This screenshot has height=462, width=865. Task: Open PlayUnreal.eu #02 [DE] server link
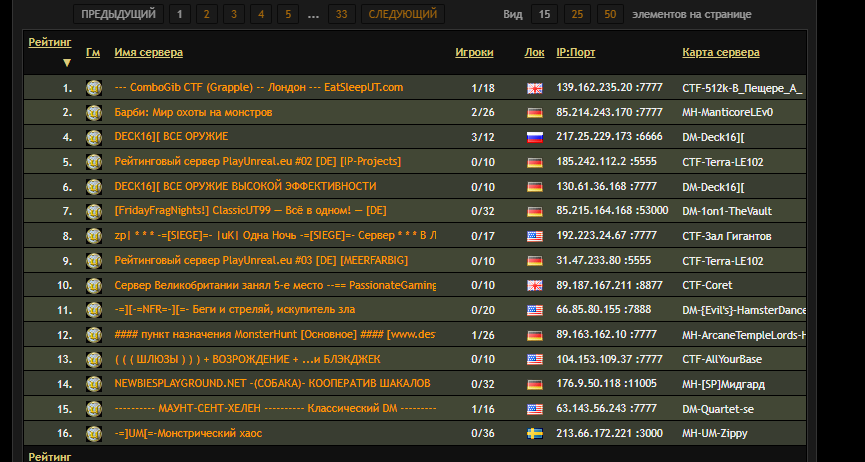258,161
